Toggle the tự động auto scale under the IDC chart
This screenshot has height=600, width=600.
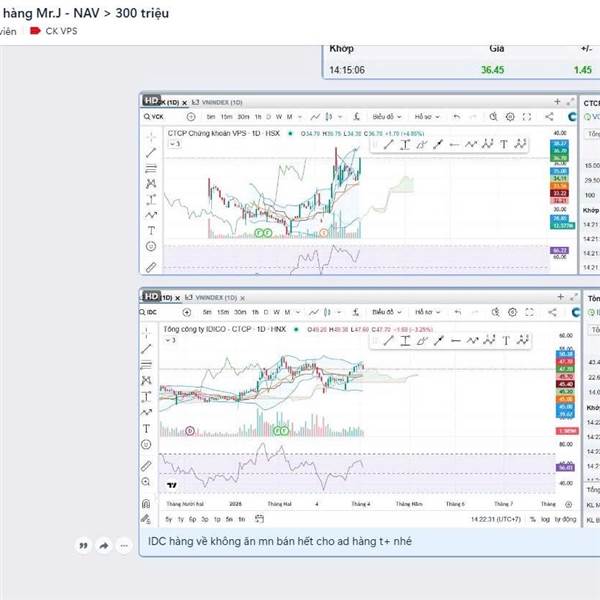(566, 519)
